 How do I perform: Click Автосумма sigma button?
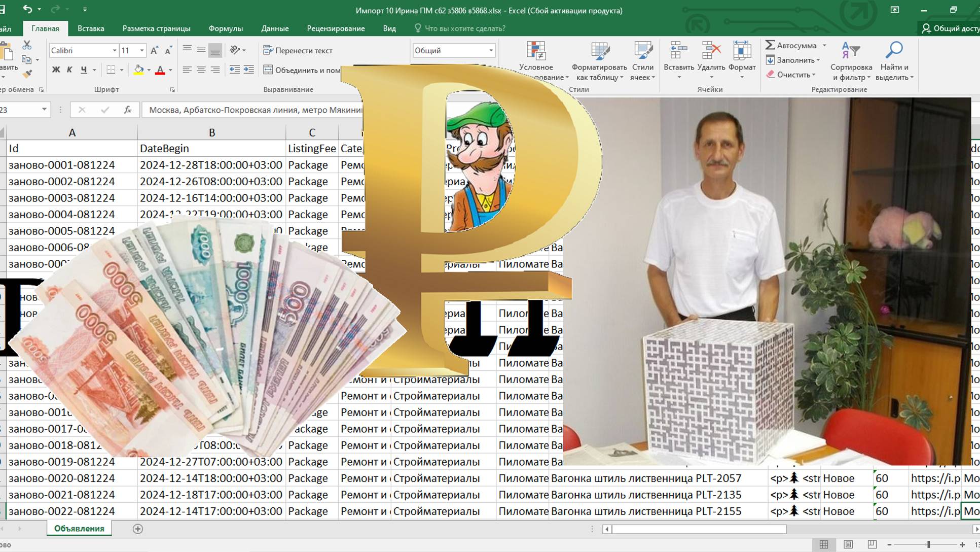point(791,45)
